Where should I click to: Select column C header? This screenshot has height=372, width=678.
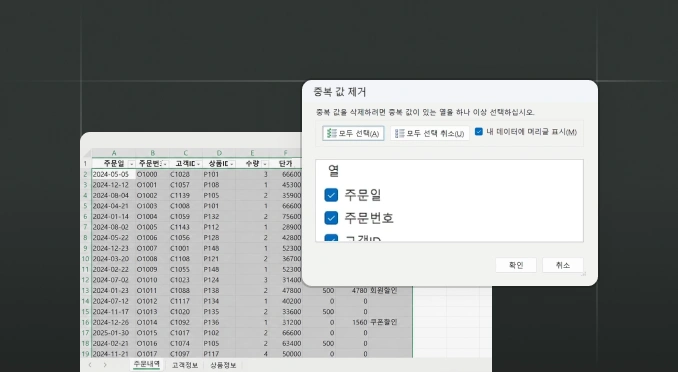(x=185, y=153)
